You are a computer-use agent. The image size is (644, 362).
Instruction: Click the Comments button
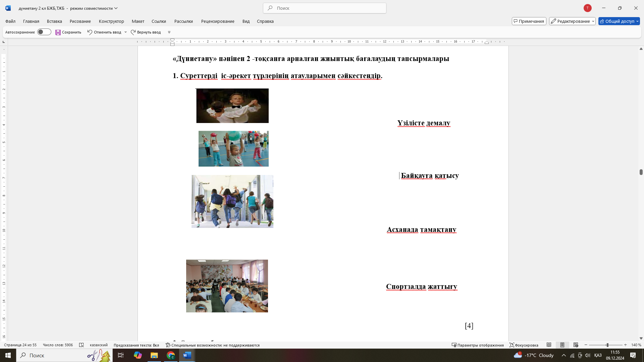point(529,21)
